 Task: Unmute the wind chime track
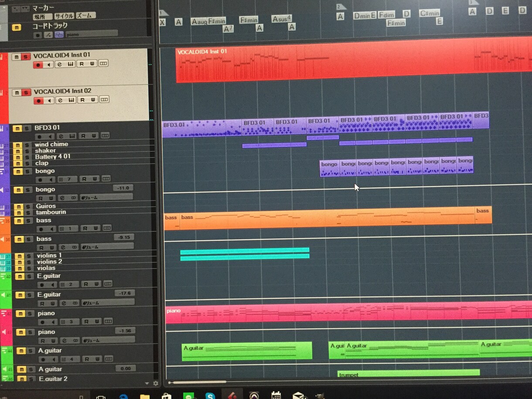pyautogui.click(x=18, y=145)
